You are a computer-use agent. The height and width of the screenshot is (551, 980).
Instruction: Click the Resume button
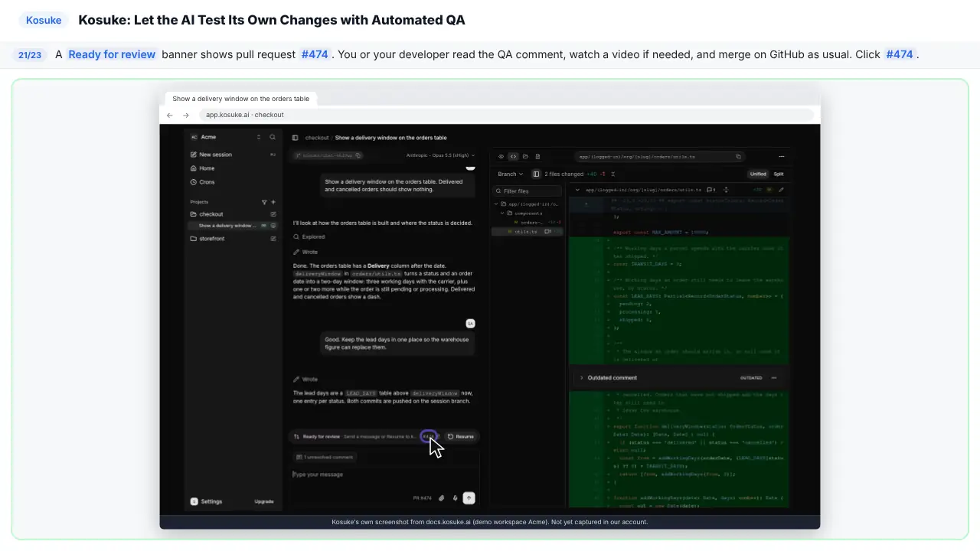tap(461, 436)
